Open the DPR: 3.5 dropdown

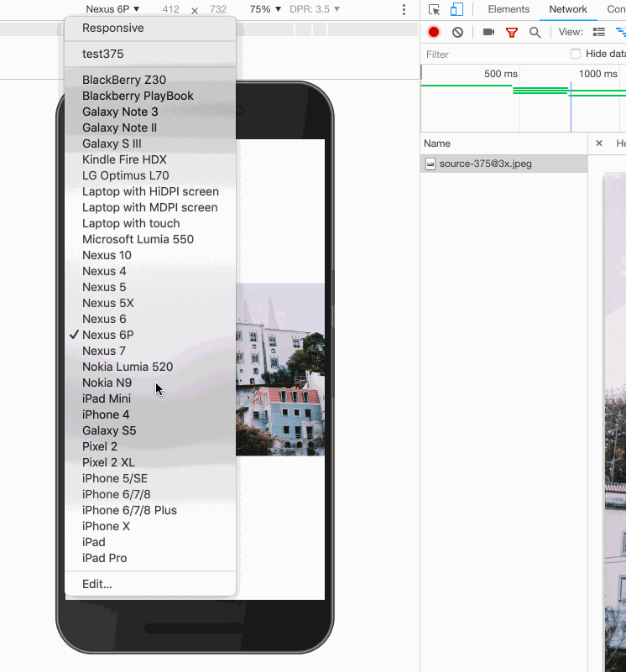315,9
